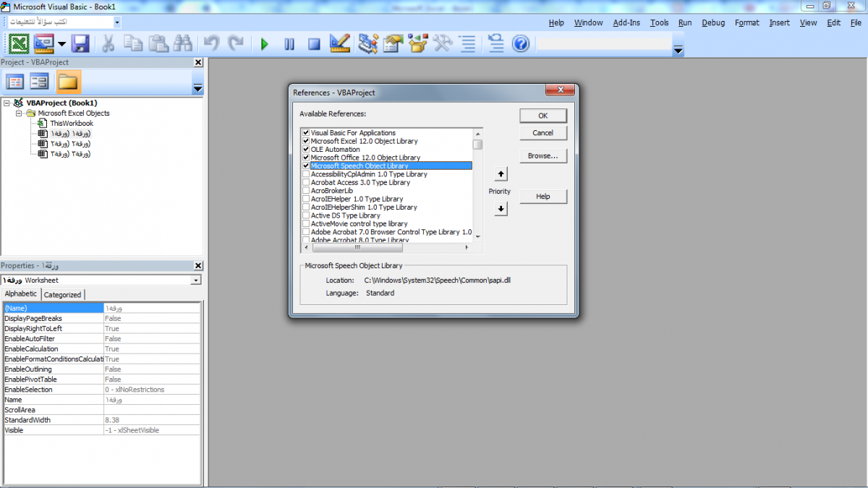Image resolution: width=868 pixels, height=488 pixels.
Task: Click Help button in References dialog
Action: pos(543,197)
